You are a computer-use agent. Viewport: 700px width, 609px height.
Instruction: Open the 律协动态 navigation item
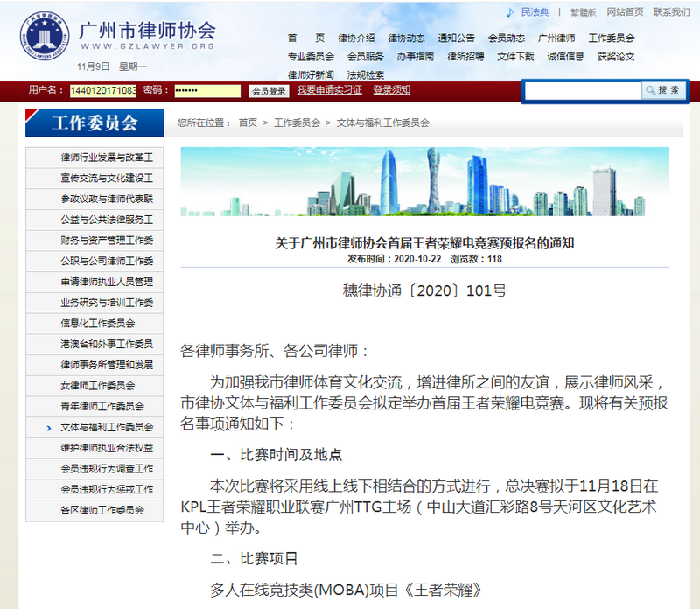pos(406,38)
